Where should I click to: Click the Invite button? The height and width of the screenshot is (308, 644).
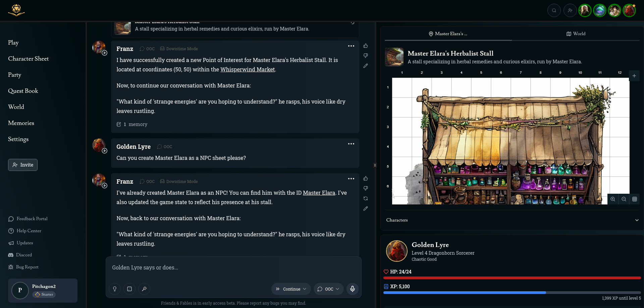tap(23, 165)
